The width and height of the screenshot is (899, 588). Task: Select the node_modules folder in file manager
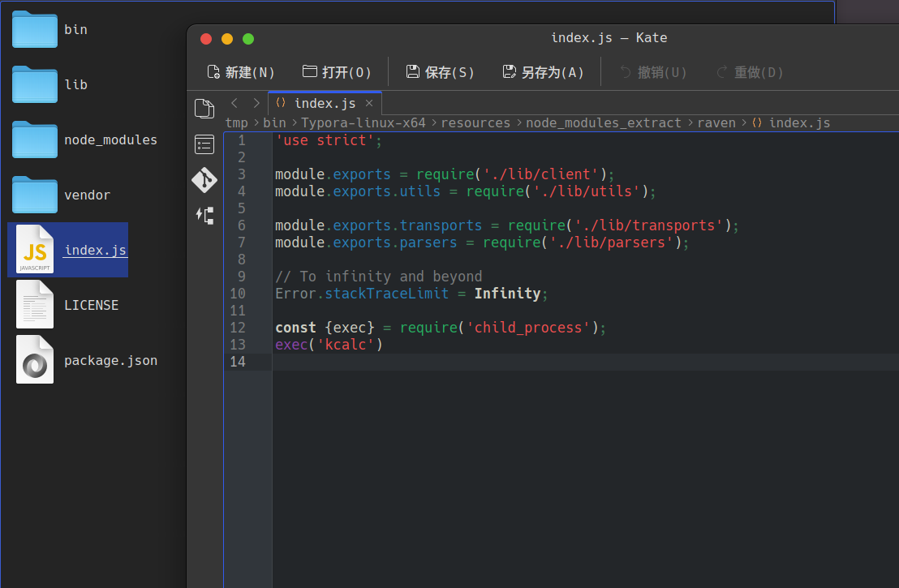(35, 139)
